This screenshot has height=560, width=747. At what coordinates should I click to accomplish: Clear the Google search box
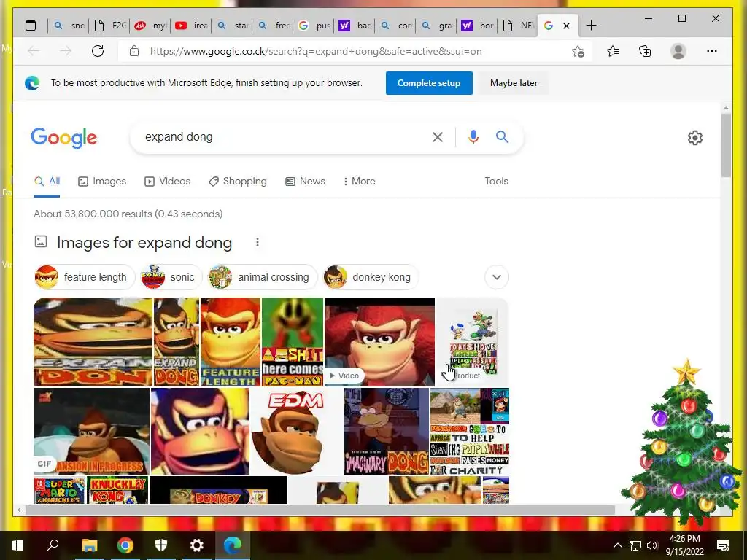[x=438, y=137]
